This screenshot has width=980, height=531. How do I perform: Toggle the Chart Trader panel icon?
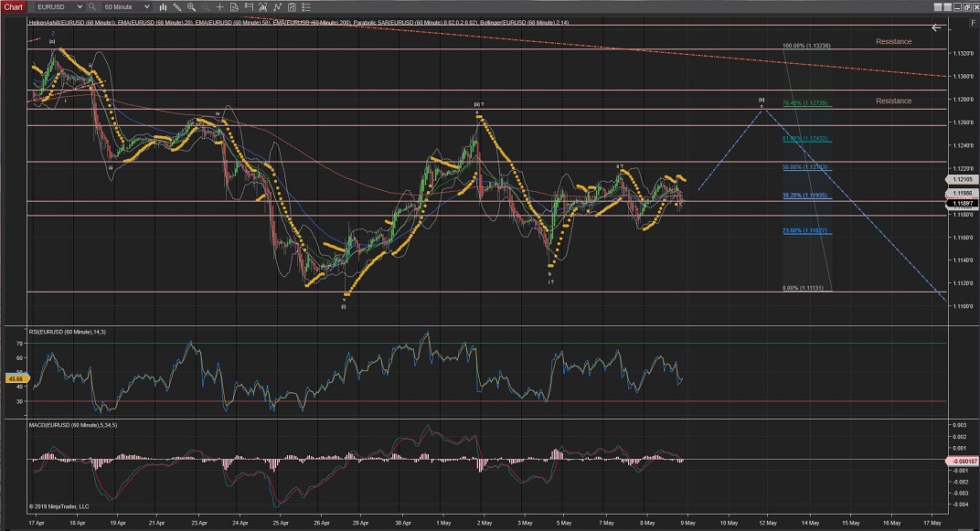[248, 6]
